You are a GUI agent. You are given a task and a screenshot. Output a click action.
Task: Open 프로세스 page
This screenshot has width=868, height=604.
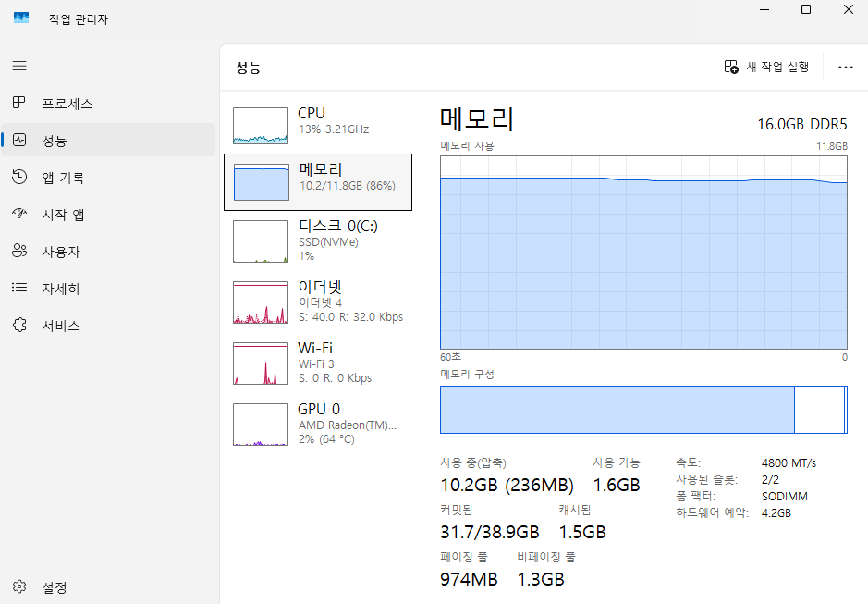point(108,103)
